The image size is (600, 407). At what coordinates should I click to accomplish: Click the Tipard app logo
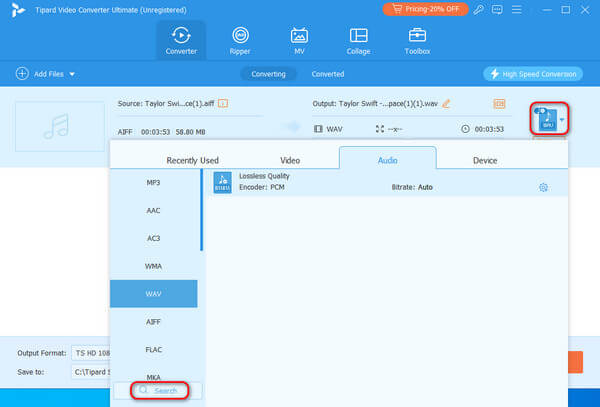(x=17, y=10)
